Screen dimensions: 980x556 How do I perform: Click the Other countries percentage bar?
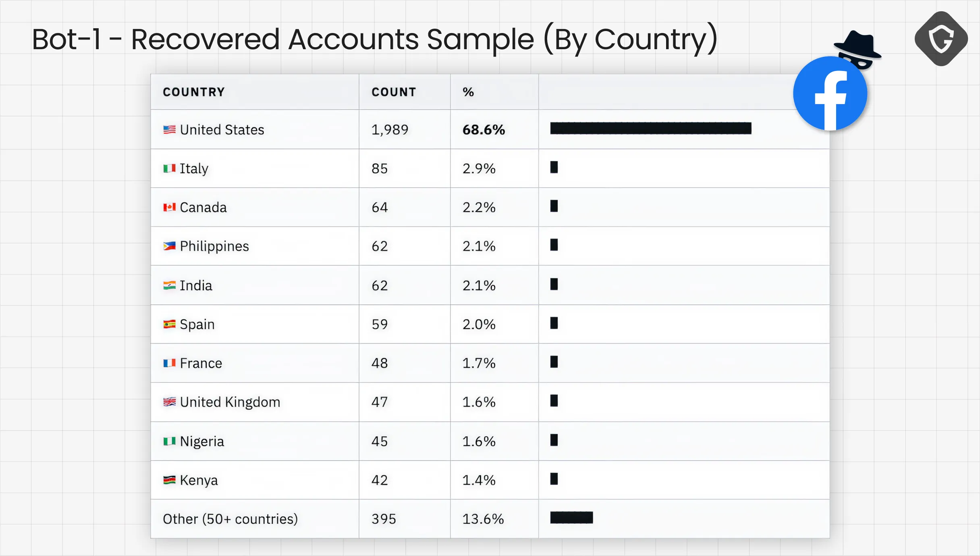[x=571, y=517]
